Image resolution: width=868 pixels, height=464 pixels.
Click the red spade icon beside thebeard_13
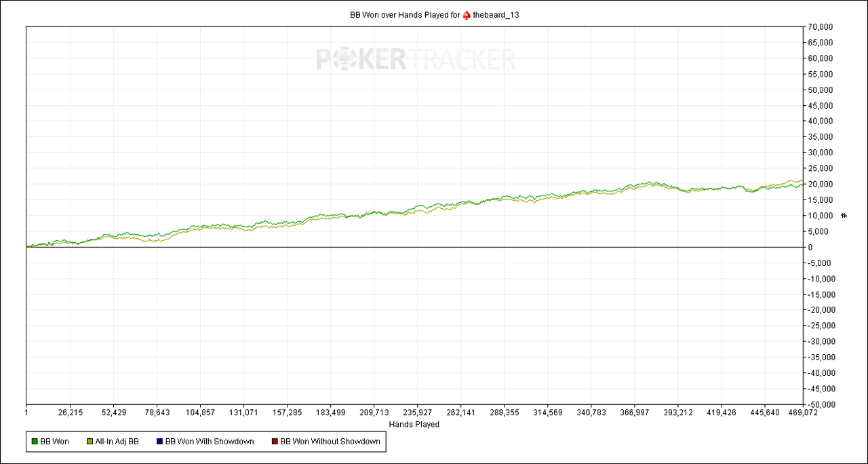(467, 15)
